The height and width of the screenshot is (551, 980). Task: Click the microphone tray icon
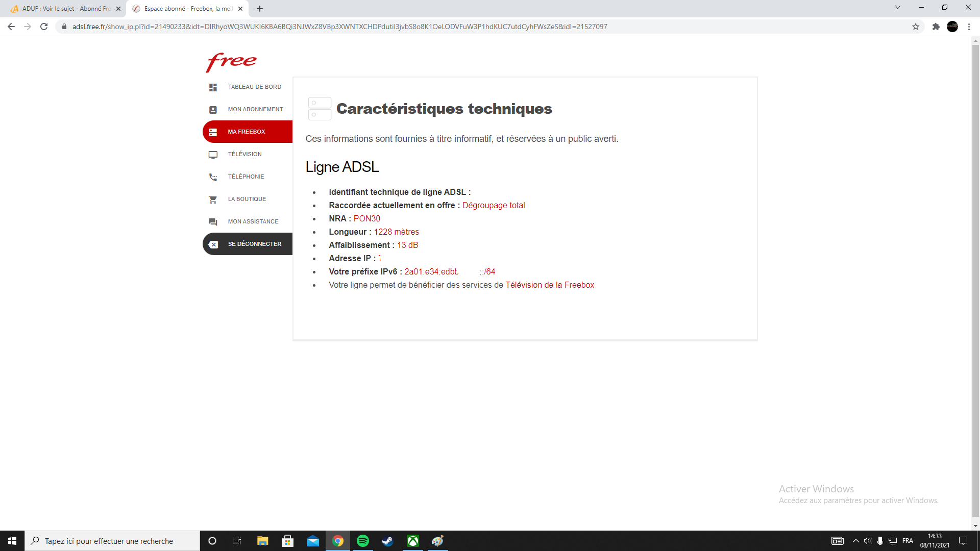(880, 541)
